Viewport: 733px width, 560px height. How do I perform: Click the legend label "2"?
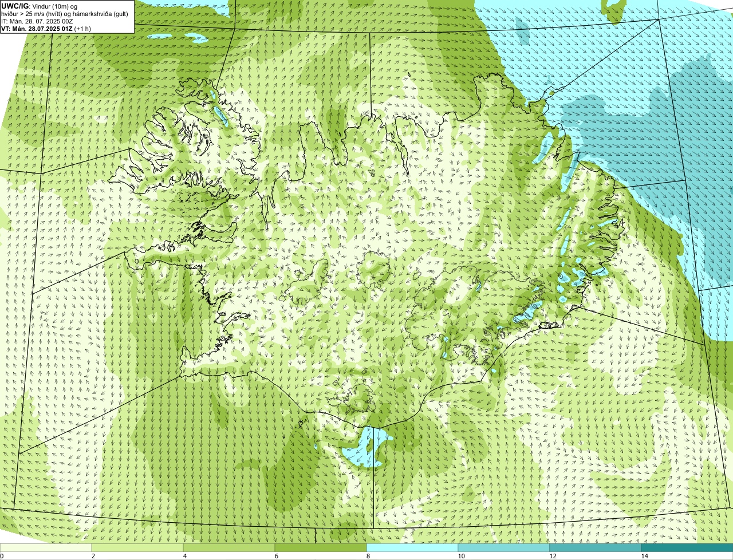pyautogui.click(x=93, y=556)
